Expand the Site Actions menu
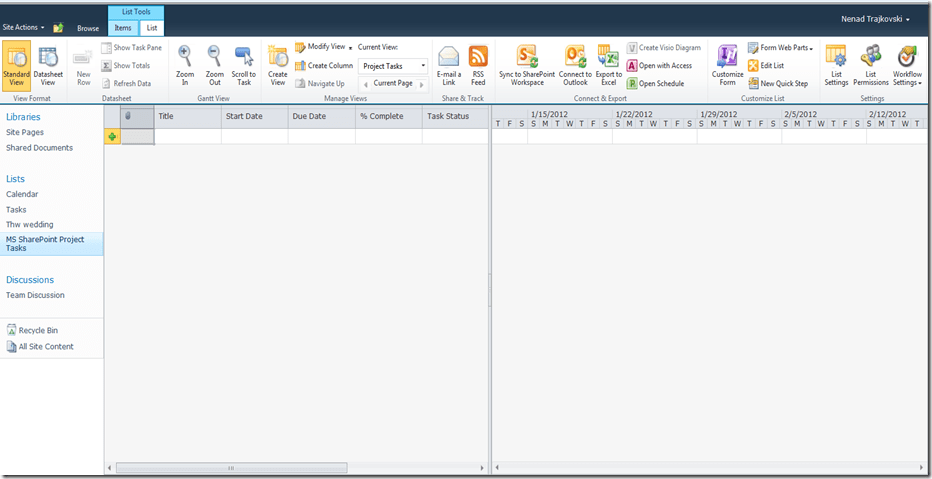Screen dimensions: 932x479 (24, 27)
